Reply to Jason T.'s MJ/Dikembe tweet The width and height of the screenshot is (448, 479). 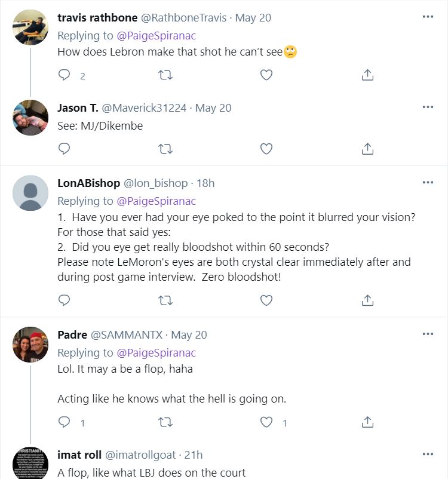click(x=64, y=148)
